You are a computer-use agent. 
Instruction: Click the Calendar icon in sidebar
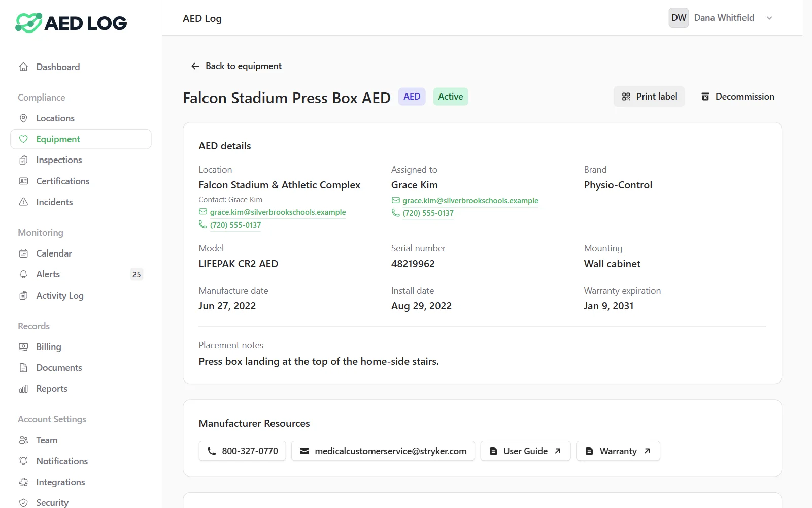click(23, 253)
